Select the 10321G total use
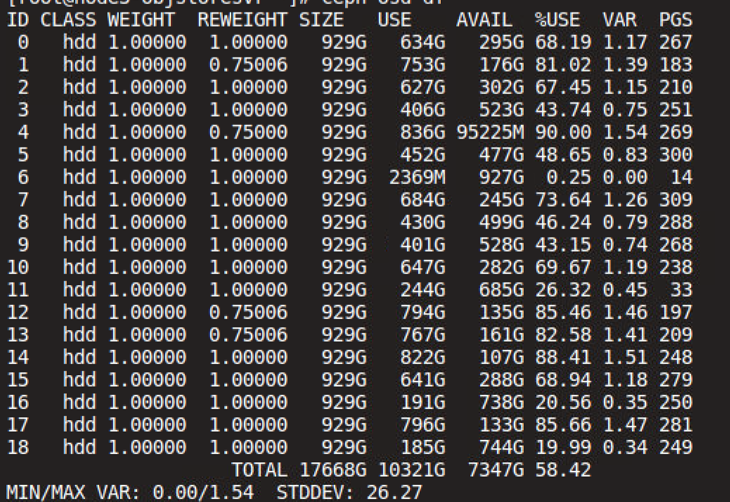 coord(412,470)
